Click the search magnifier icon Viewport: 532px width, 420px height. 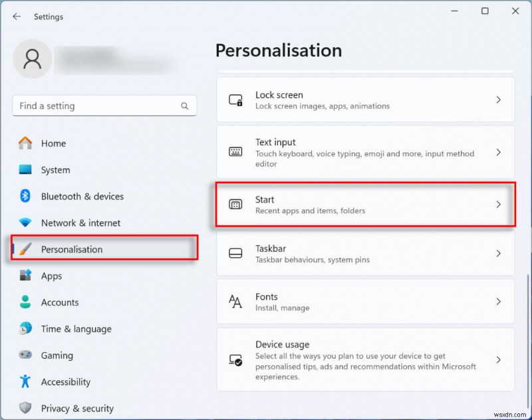(185, 106)
